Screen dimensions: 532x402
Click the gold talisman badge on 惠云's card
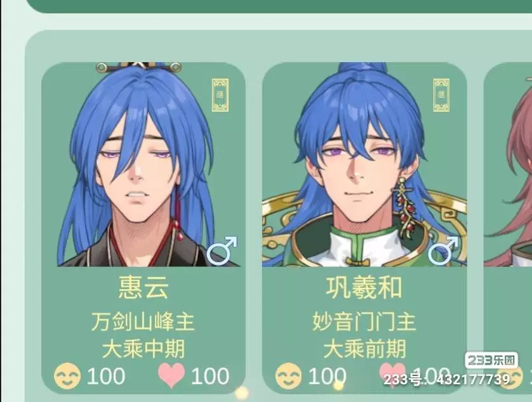coord(220,95)
